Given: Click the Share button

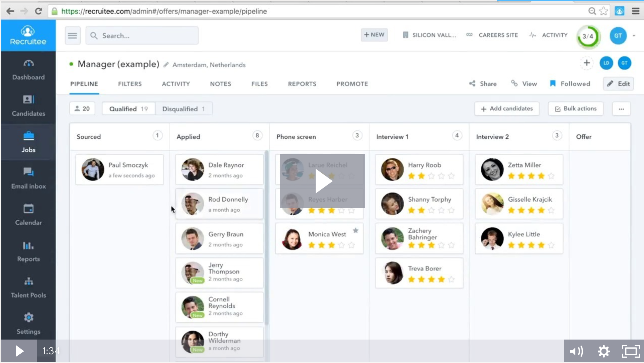Looking at the screenshot, I should [483, 84].
